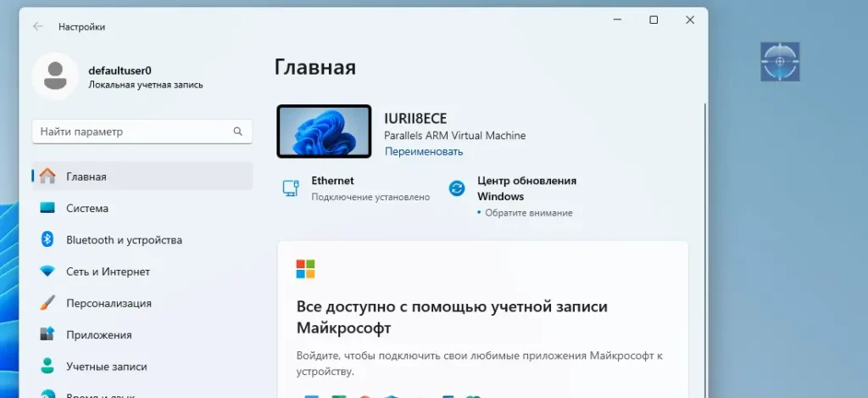The width and height of the screenshot is (868, 398).
Task: Open Bluetooth и устройства section
Action: click(x=142, y=239)
